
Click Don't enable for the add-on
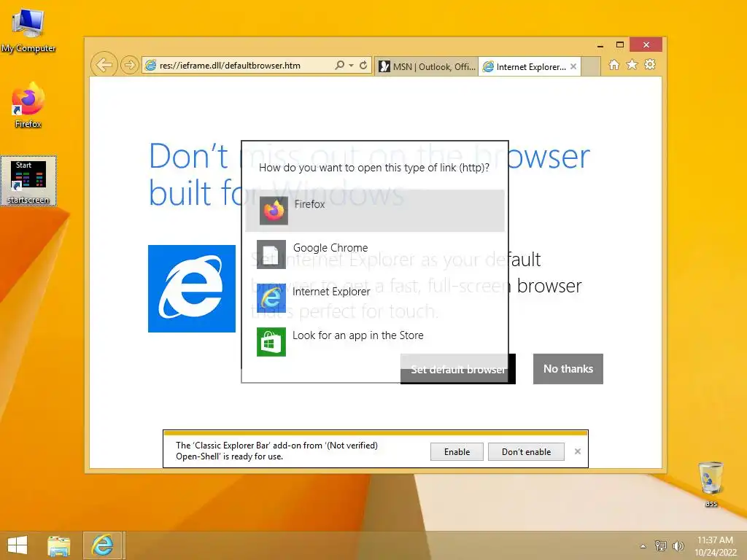[526, 452]
